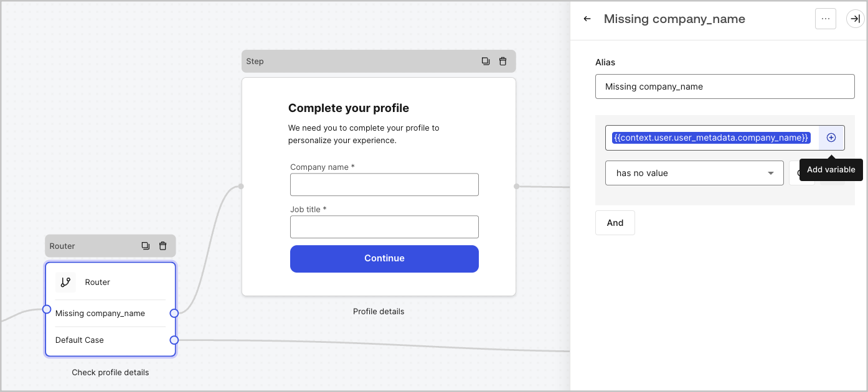This screenshot has height=392, width=868.
Task: Add an And condition
Action: pyautogui.click(x=615, y=222)
